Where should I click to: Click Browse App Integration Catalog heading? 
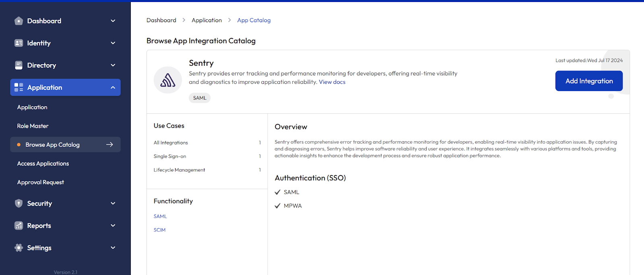click(201, 41)
